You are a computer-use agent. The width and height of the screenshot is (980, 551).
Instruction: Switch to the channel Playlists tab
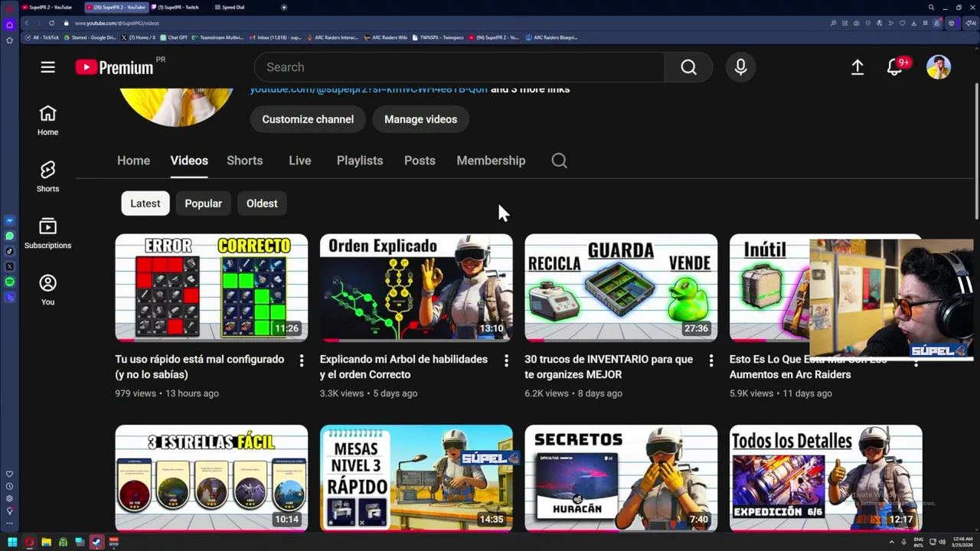pyautogui.click(x=360, y=161)
